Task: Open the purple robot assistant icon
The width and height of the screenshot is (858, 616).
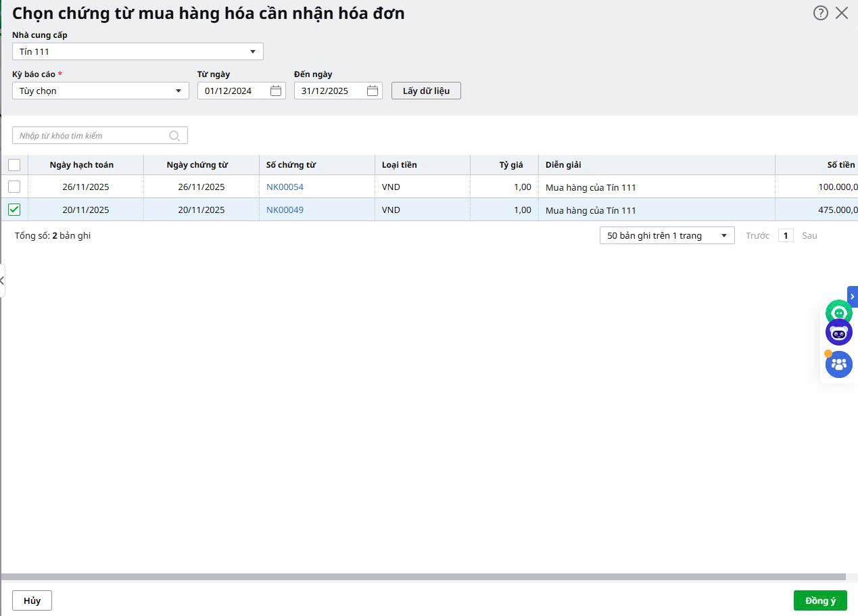Action: (838, 333)
